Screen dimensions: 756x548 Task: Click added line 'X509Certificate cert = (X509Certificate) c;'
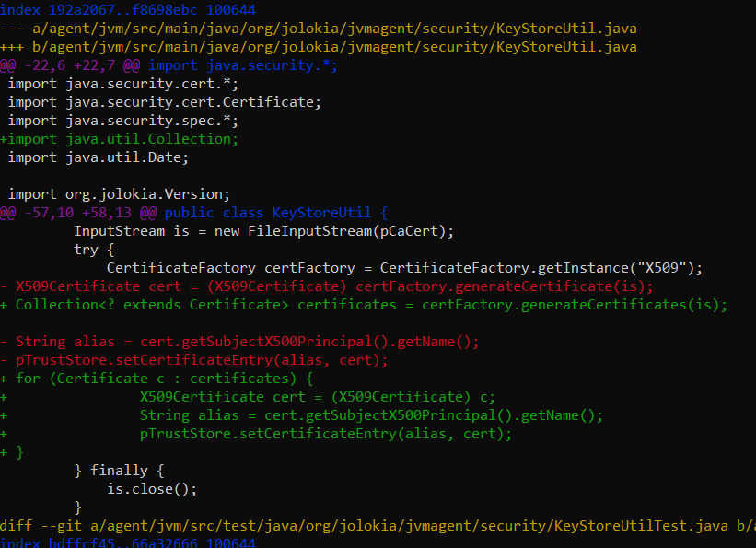[x=248, y=397]
